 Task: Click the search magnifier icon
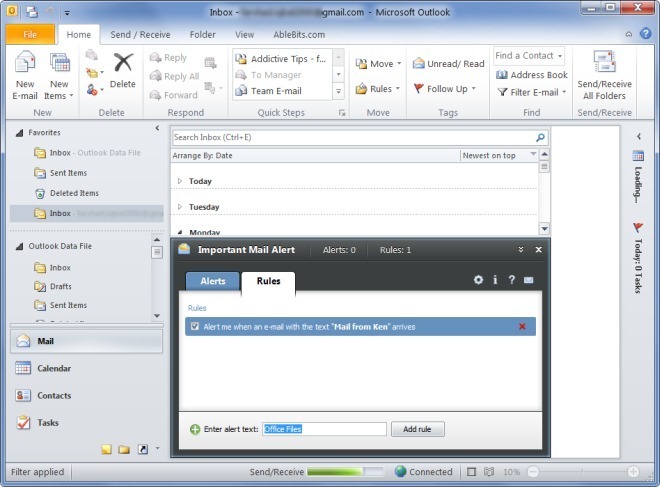coord(540,137)
